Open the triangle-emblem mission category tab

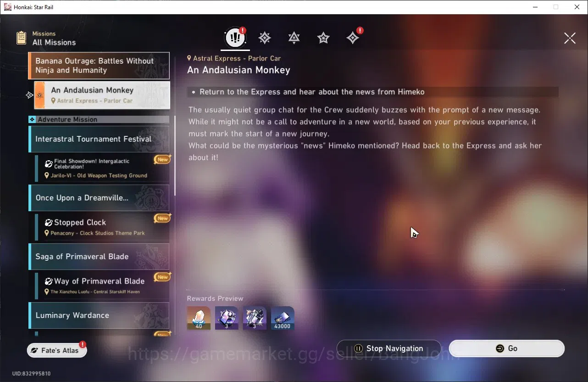[294, 38]
